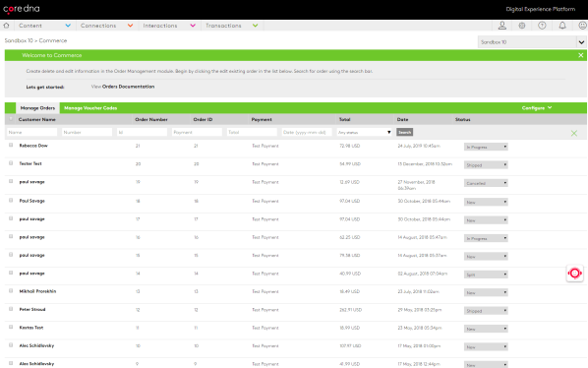Open Kostas Test order number 11
This screenshot has width=588, height=368.
tap(138, 328)
